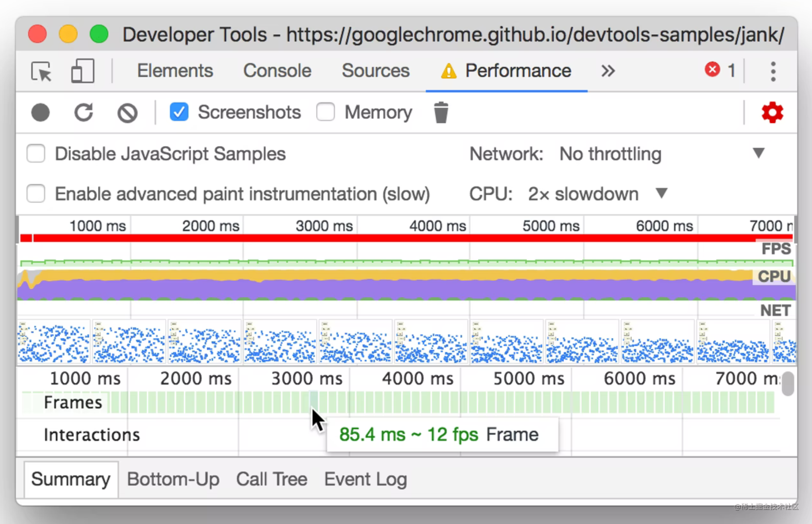812x524 pixels.
Task: Click the inspect element picker icon
Action: point(41,72)
